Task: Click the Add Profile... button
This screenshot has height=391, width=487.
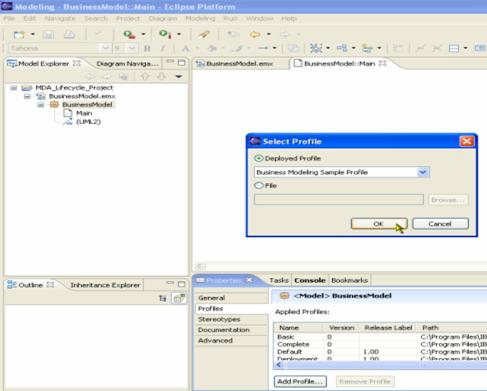Action: click(300, 381)
